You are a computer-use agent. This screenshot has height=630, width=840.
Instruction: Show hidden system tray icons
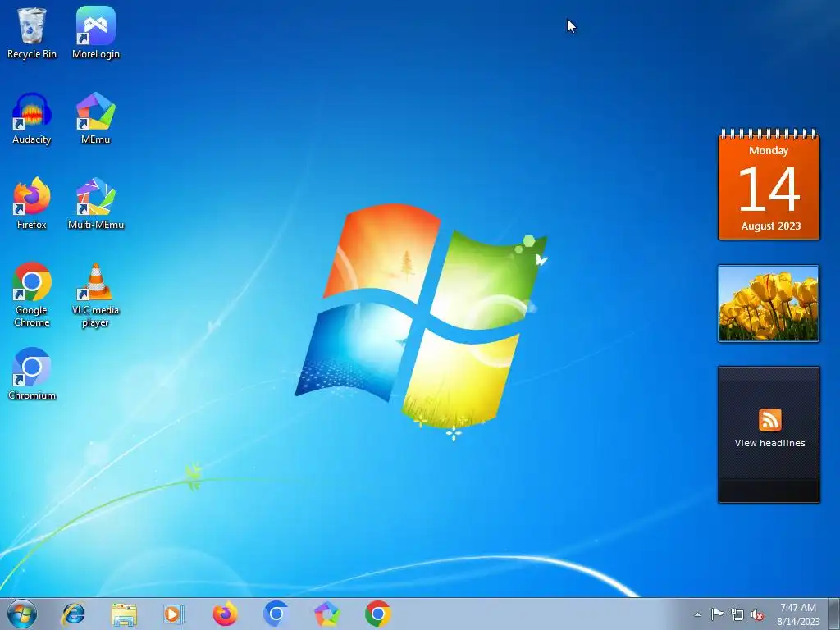[x=697, y=614]
